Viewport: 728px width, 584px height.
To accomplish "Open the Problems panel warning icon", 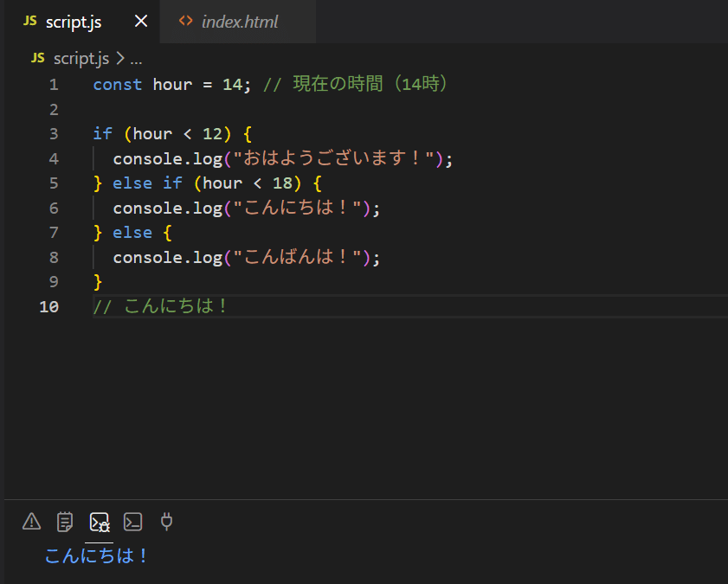I will [x=31, y=522].
